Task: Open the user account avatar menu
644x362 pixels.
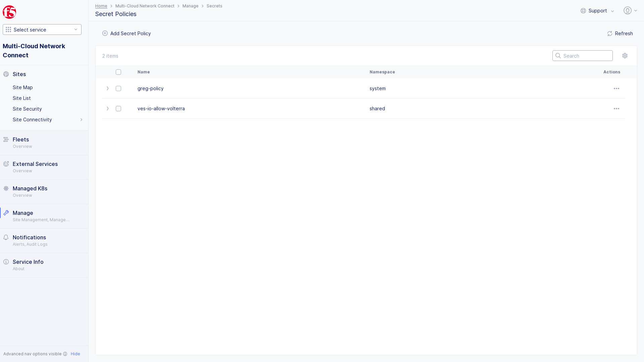Action: pos(628,11)
